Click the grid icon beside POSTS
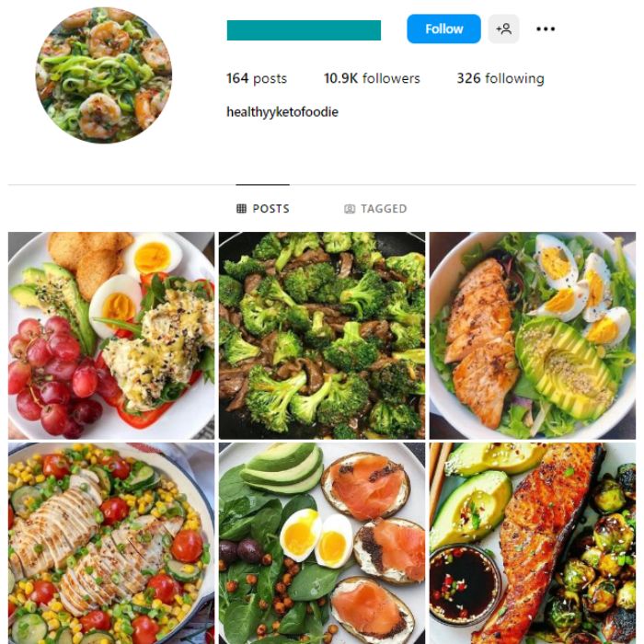This screenshot has width=644, height=644. 241,209
